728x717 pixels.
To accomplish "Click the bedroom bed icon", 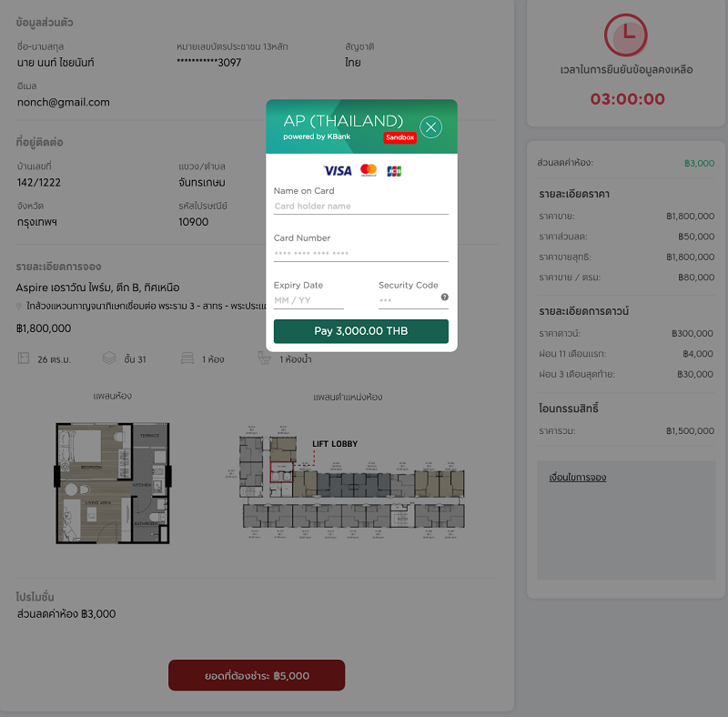I will click(x=187, y=358).
